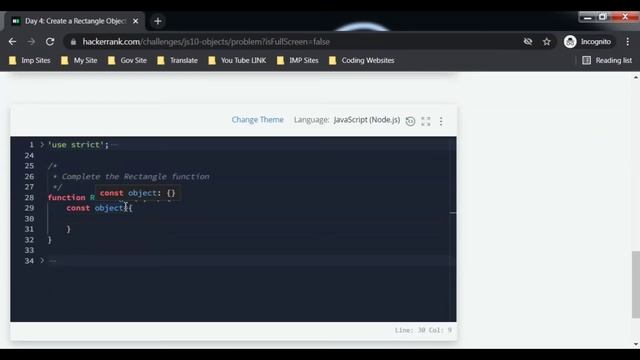Minimize the Chrome window
640x360 pixels.
pyautogui.click(x=588, y=17)
